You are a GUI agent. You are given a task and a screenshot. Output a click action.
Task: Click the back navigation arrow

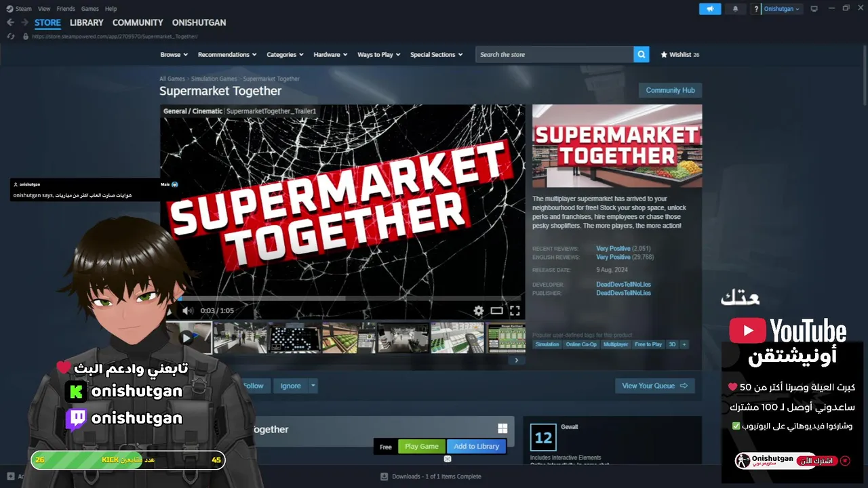pos(10,22)
